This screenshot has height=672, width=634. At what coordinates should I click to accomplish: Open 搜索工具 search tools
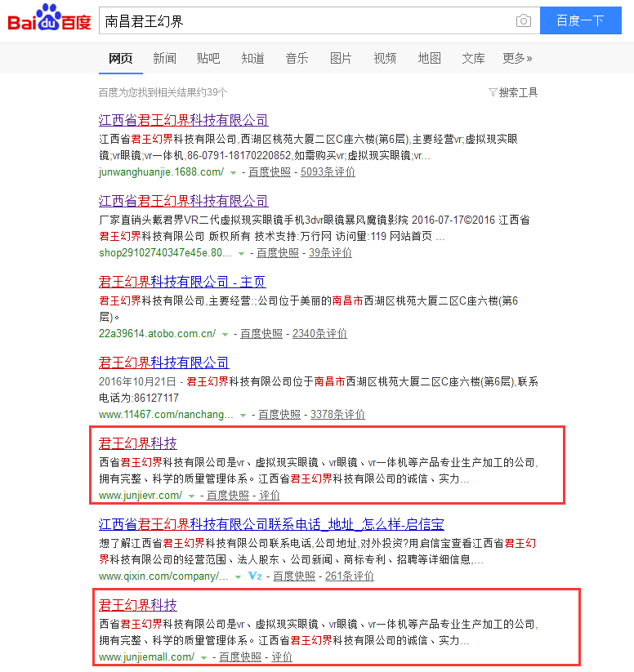pos(518,92)
